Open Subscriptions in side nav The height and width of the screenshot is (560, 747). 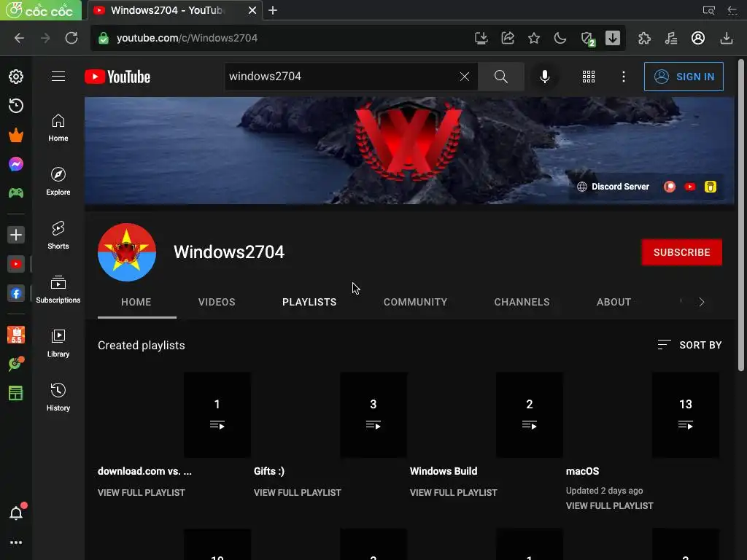click(x=58, y=289)
